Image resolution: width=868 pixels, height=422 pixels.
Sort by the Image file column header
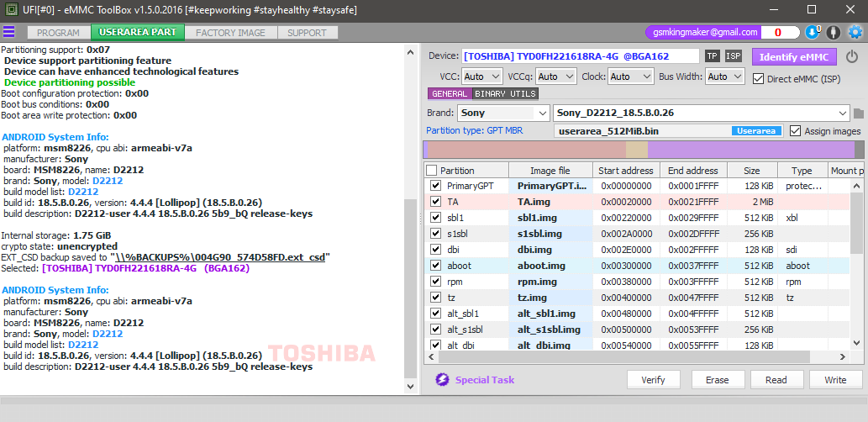click(x=550, y=171)
